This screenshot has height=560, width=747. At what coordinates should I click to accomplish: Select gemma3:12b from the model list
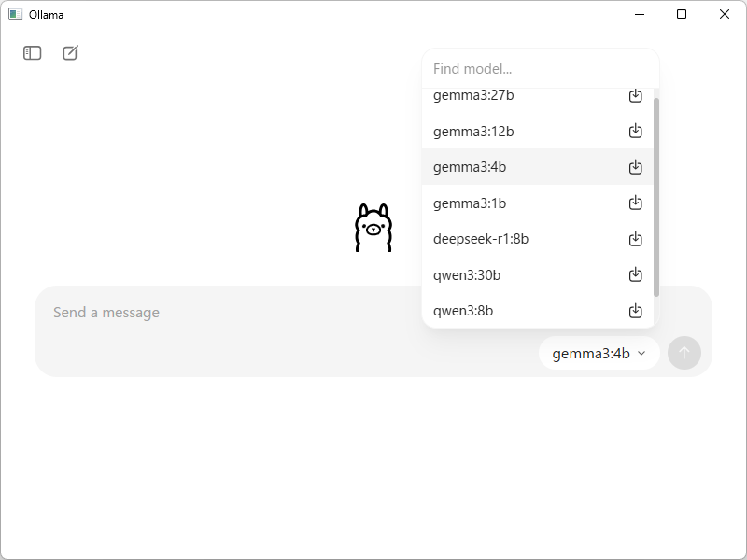538,131
